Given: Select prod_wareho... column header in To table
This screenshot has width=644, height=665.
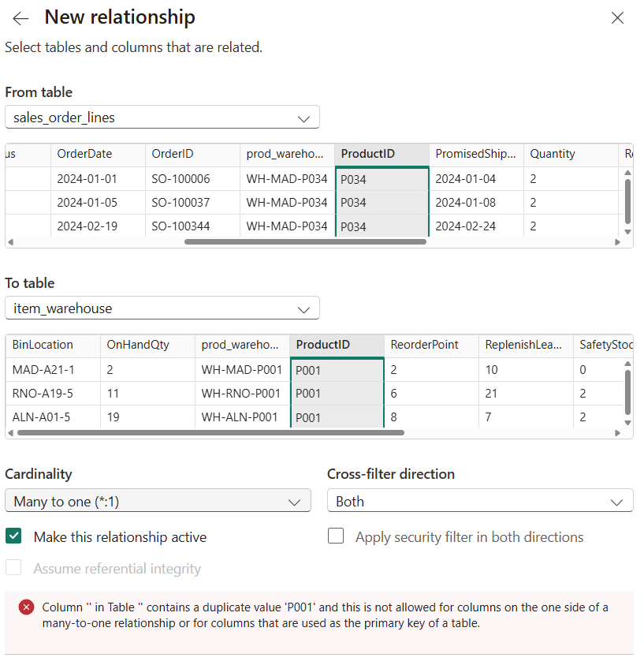Looking at the screenshot, I should (x=242, y=345).
